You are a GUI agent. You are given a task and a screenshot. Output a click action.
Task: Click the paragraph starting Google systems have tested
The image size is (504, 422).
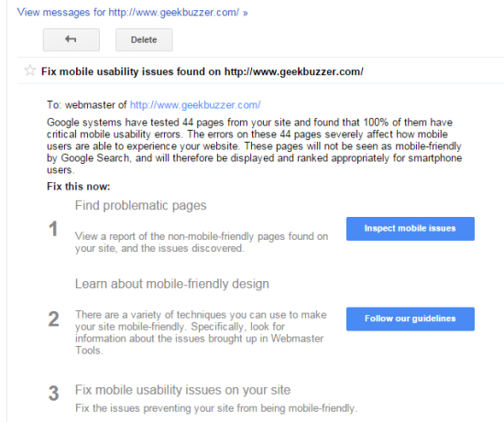[x=254, y=146]
